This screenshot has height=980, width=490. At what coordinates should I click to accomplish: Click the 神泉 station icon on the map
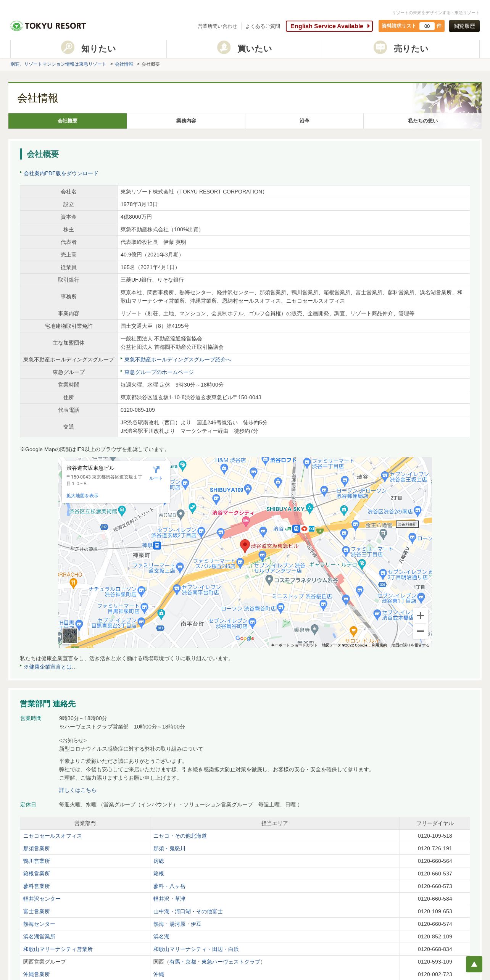[157, 545]
